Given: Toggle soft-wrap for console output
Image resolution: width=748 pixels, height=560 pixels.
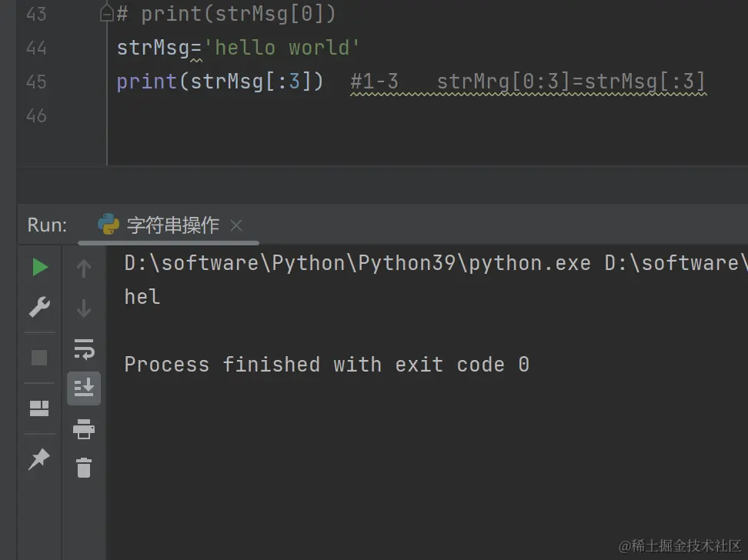Looking at the screenshot, I should pos(84,348).
